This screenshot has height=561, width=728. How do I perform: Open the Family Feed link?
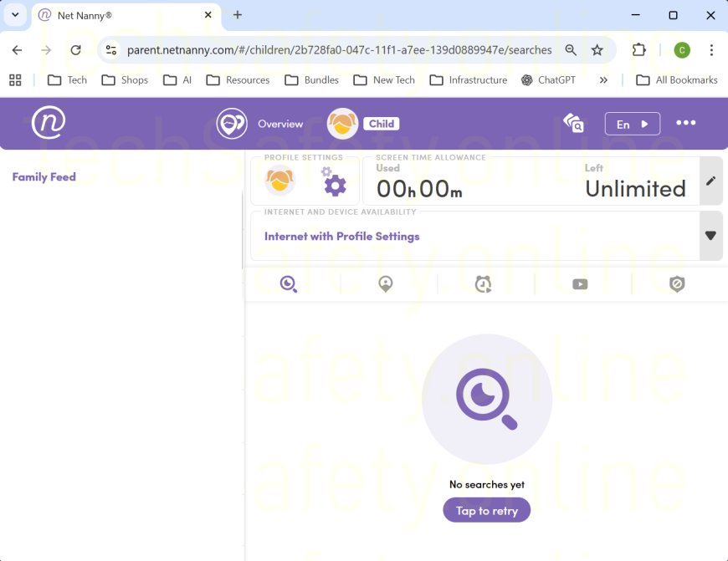pos(44,176)
